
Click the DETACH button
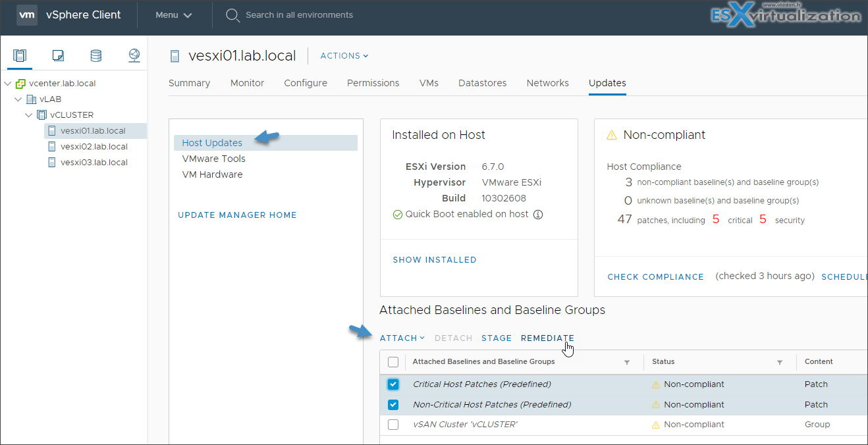point(453,338)
